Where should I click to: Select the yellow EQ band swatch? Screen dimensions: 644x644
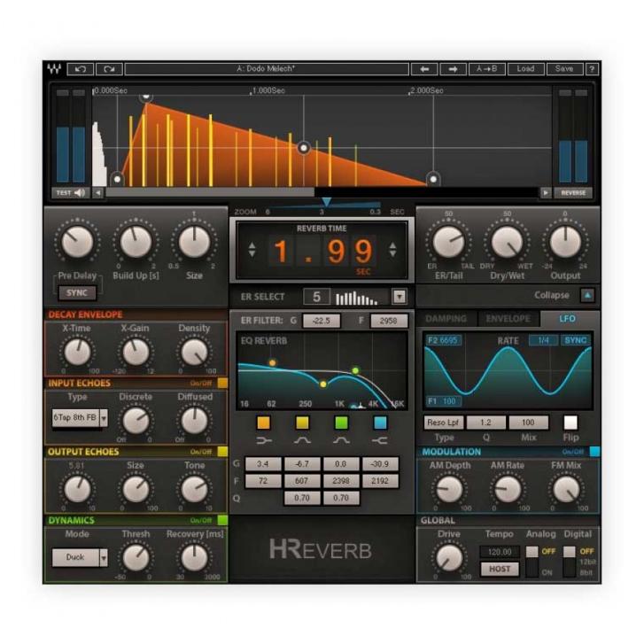[302, 423]
